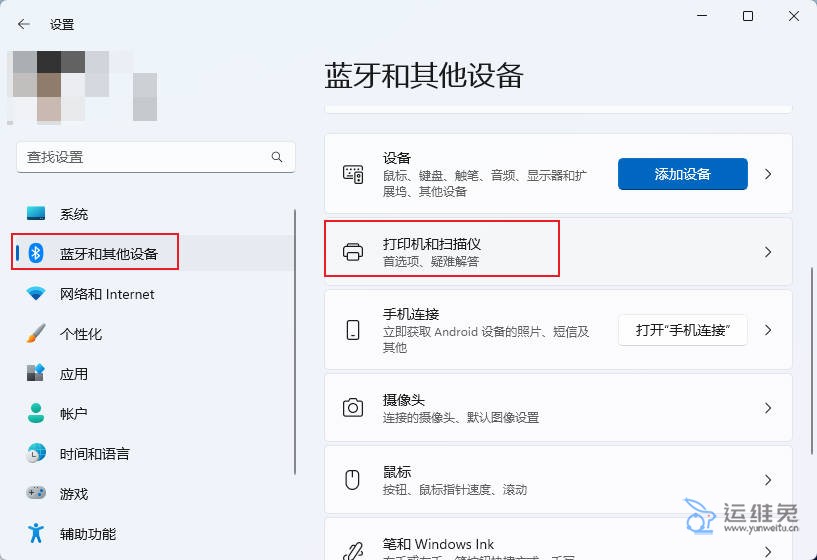
Task: Click the 添加设备 button
Action: pos(682,174)
